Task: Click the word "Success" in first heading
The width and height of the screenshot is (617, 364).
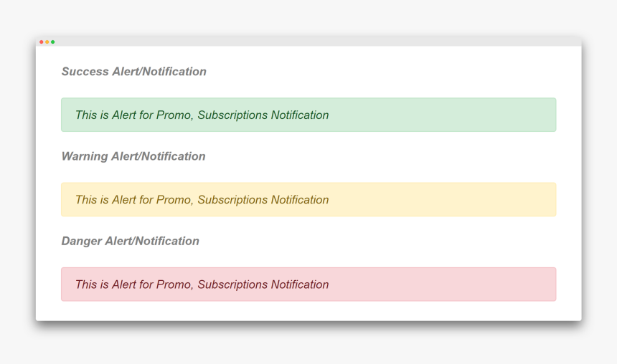Action: point(85,72)
